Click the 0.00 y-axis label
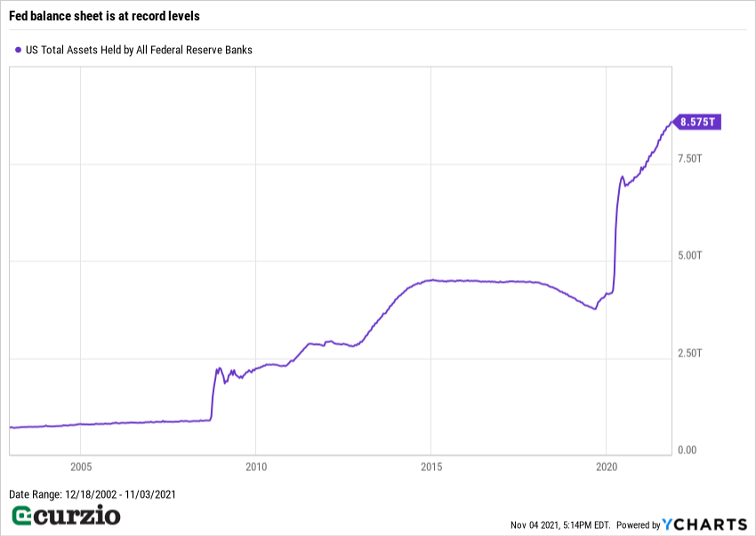 pyautogui.click(x=688, y=451)
